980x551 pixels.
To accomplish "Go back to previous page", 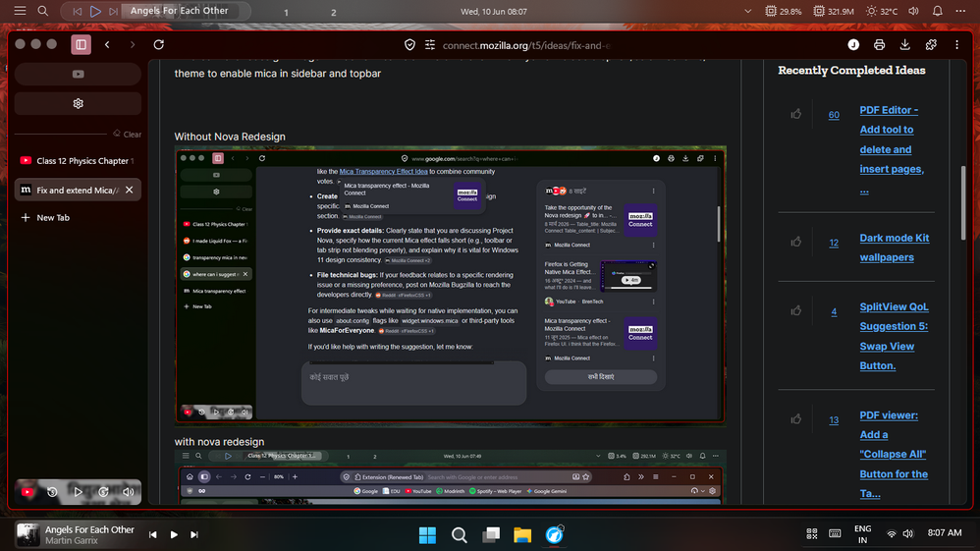I will [x=107, y=44].
